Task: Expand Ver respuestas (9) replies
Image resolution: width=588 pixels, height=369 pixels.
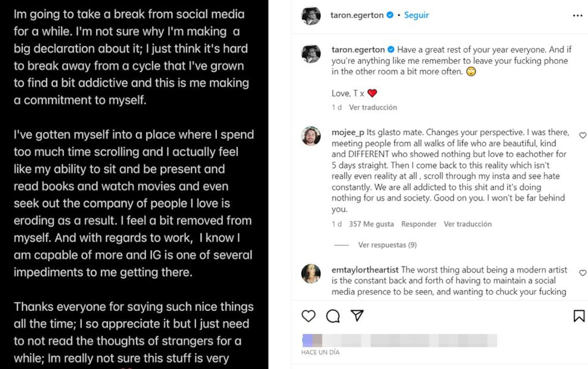Action: pyautogui.click(x=387, y=245)
